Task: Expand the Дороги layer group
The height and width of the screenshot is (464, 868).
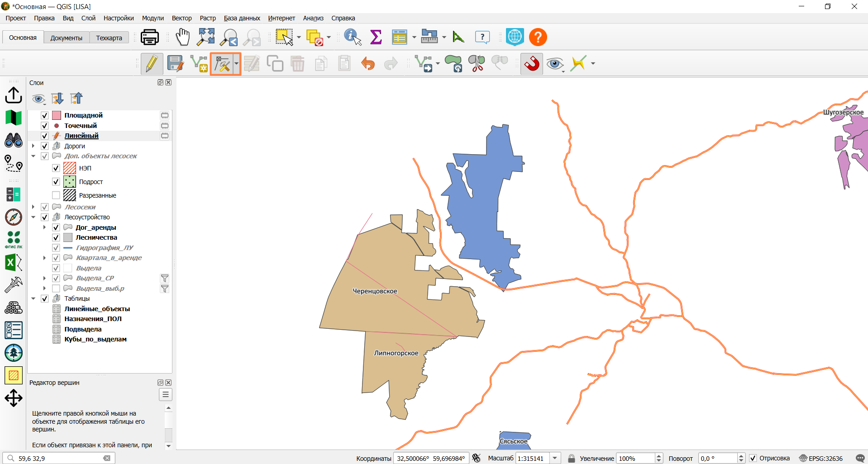Action: click(33, 146)
